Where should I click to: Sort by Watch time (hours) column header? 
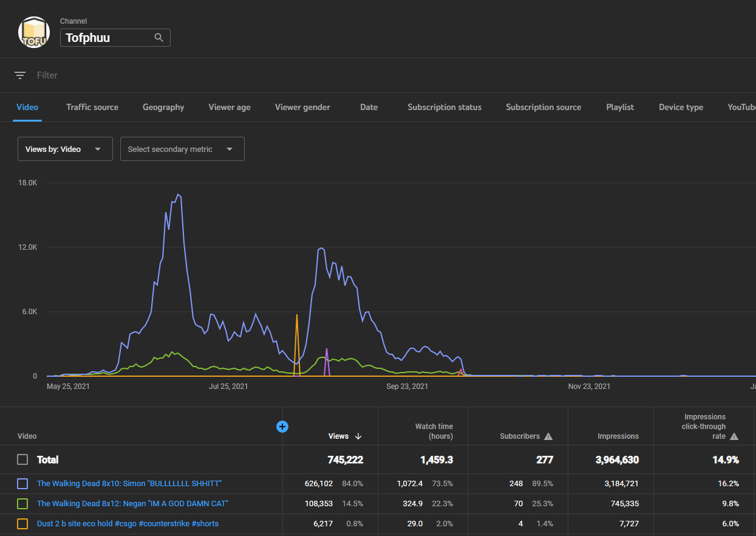click(x=434, y=431)
